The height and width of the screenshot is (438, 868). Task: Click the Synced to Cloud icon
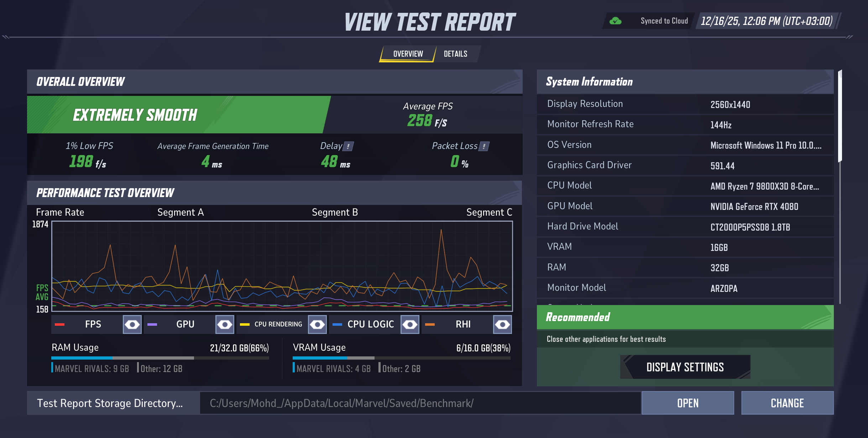click(616, 21)
